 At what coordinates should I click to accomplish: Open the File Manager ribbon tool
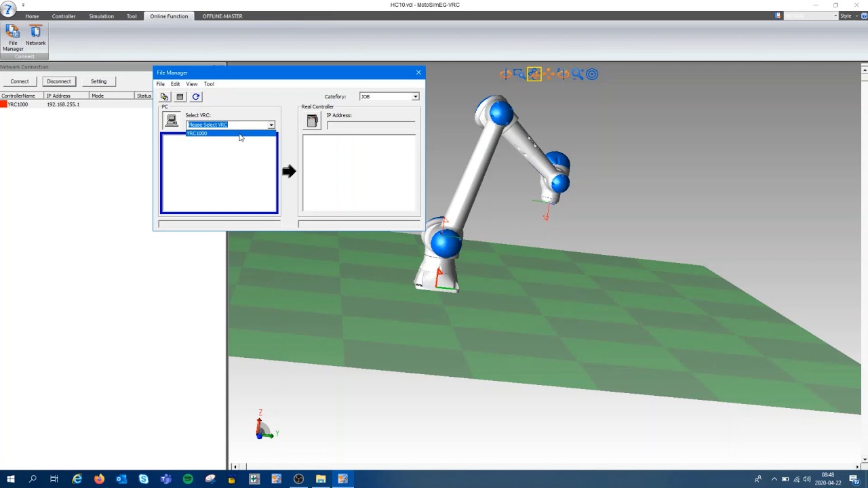click(13, 38)
